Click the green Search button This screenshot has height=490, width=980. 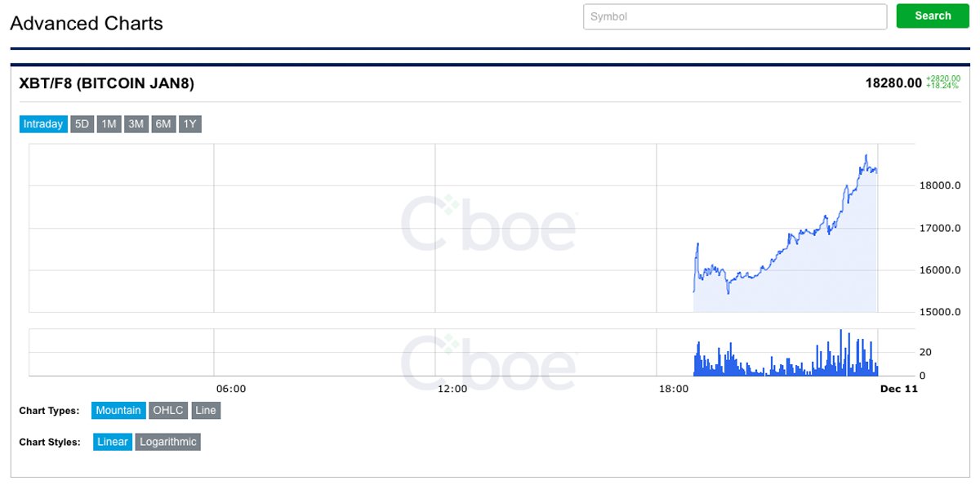tap(932, 16)
